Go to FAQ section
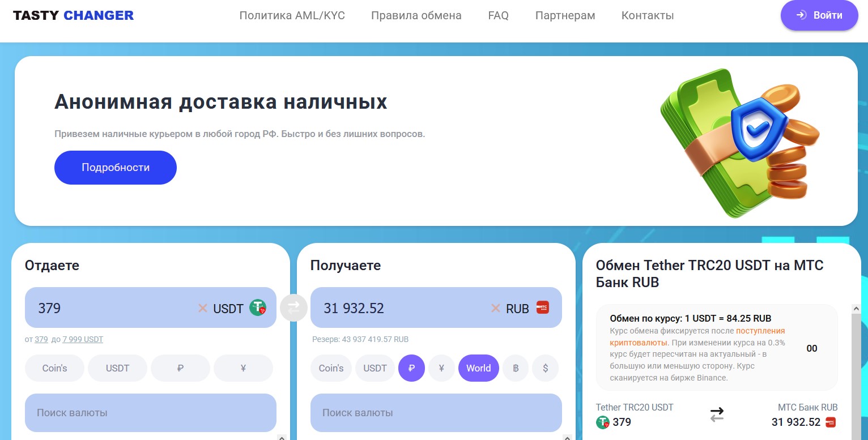Image resolution: width=868 pixels, height=440 pixels. point(499,16)
